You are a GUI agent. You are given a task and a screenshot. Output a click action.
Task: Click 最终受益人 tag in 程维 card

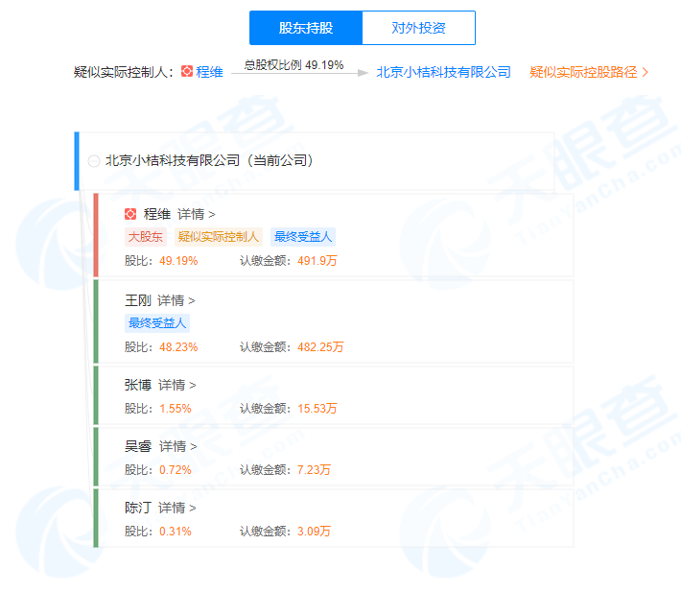(303, 237)
